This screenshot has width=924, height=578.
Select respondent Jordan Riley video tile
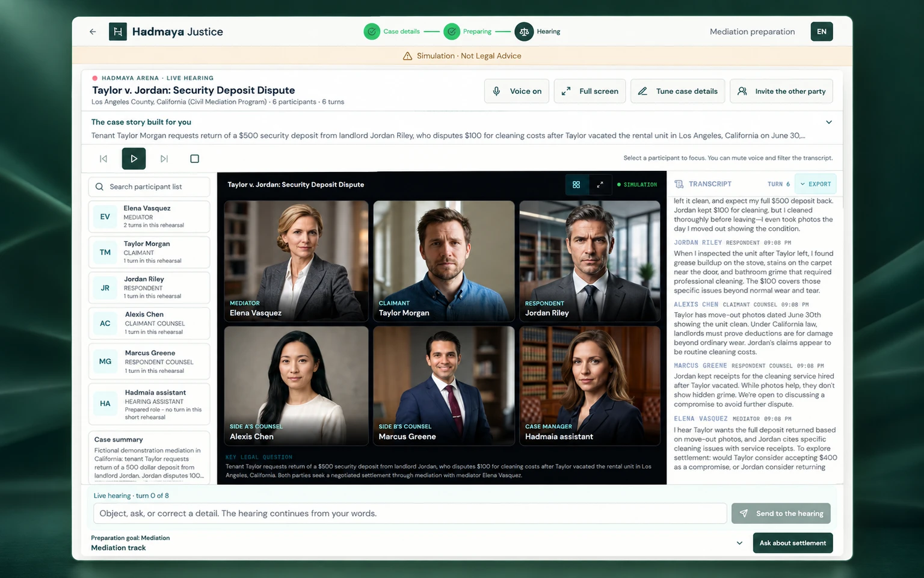[x=590, y=261]
